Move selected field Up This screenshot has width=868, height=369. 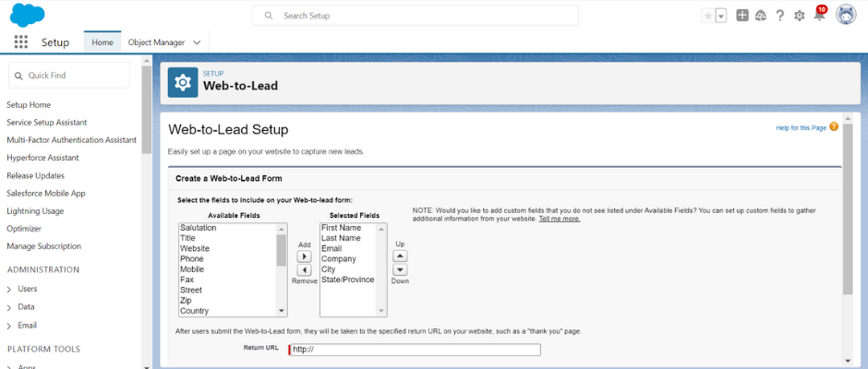pyautogui.click(x=400, y=256)
